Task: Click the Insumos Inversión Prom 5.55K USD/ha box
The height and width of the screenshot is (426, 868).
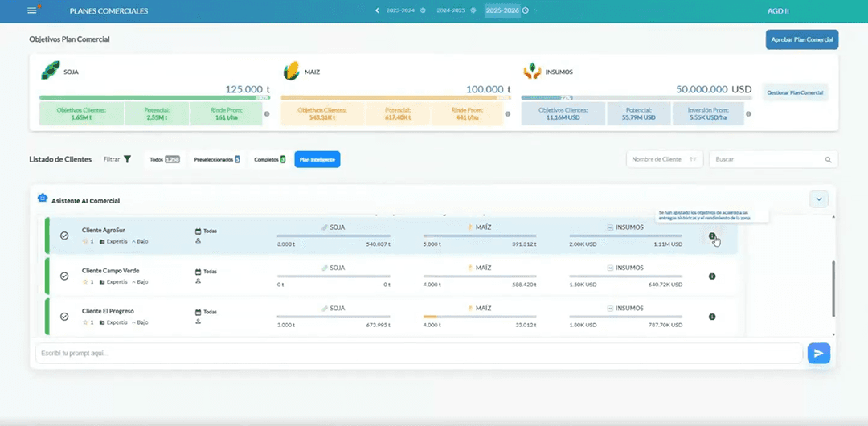Action: (x=708, y=113)
